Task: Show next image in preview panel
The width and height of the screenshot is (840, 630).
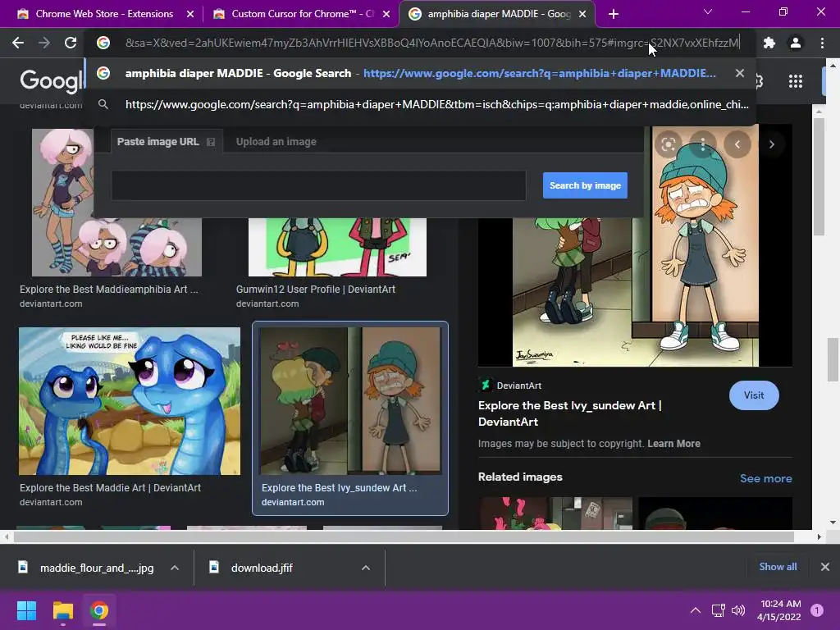Action: (x=772, y=144)
